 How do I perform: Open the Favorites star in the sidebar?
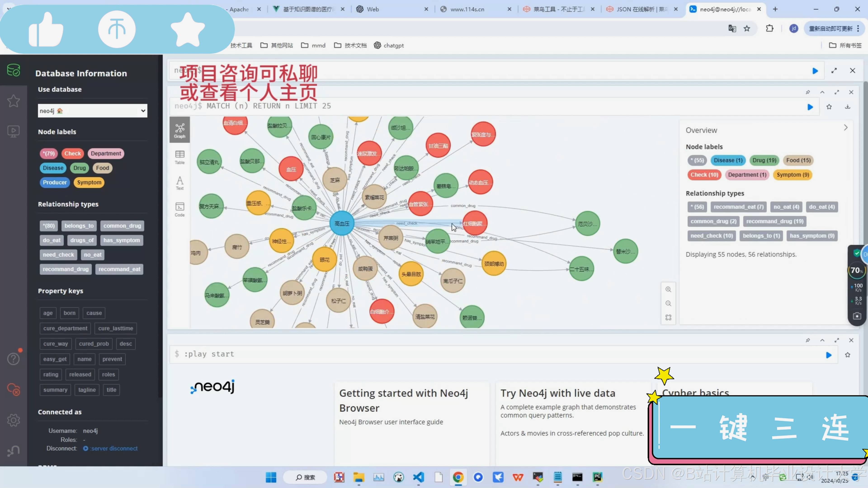(x=14, y=101)
